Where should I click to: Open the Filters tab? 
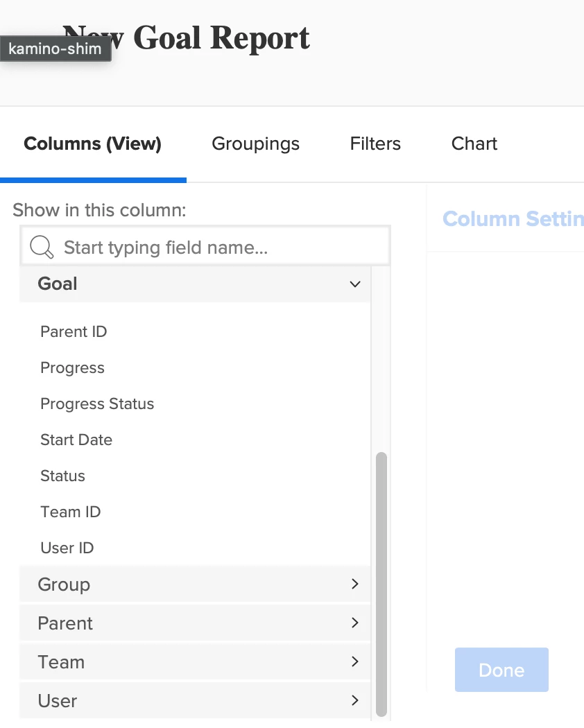(x=375, y=144)
